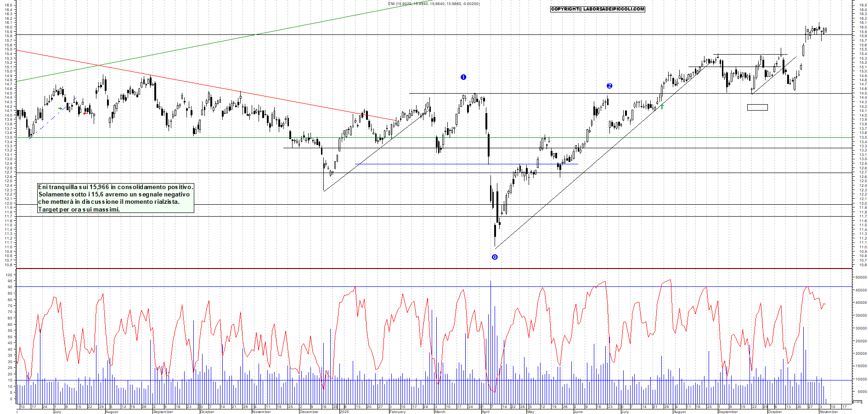Click the blue circled "1" wave marker
The height and width of the screenshot is (414, 868).
click(x=463, y=78)
